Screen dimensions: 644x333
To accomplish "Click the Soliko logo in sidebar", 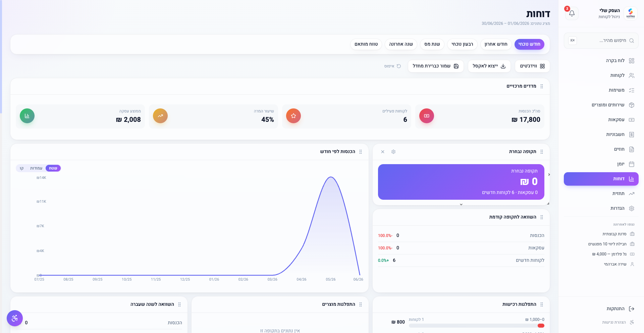I will coord(631,13).
